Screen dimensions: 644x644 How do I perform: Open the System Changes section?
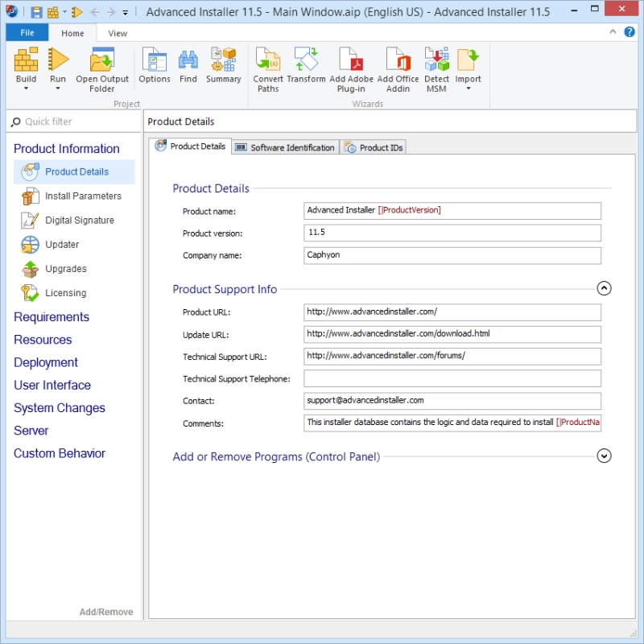[x=60, y=408]
